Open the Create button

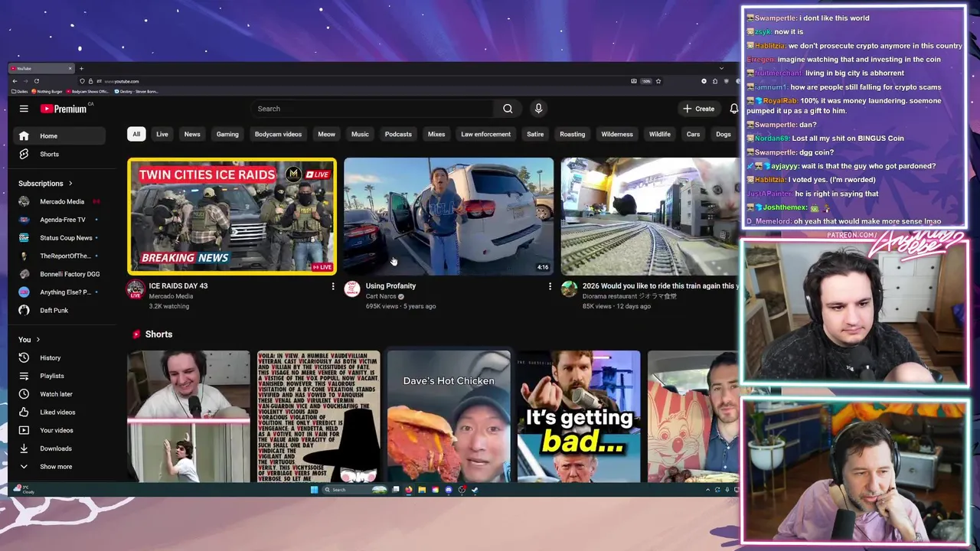point(699,109)
